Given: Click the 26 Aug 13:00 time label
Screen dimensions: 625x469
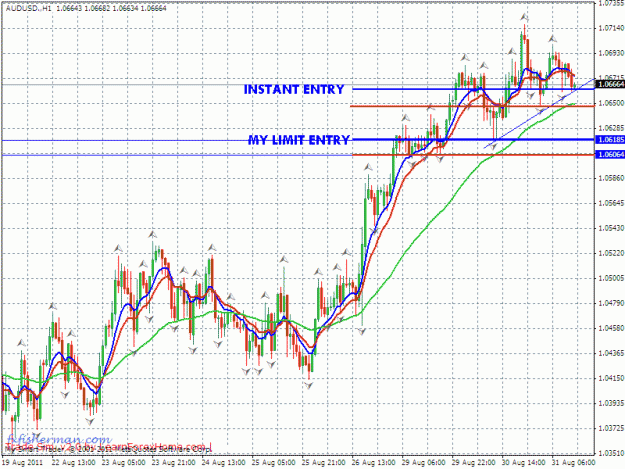Looking at the screenshot, I should pos(374,463).
